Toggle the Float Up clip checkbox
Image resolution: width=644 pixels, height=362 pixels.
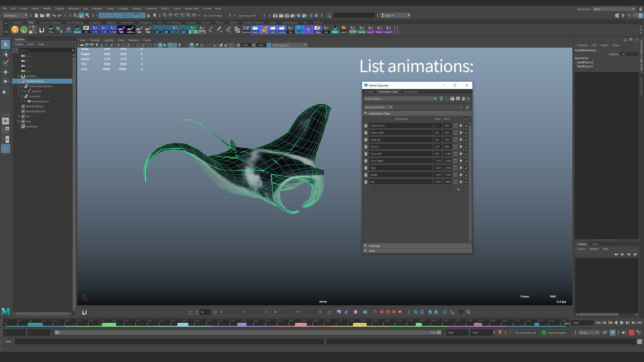[x=466, y=140]
